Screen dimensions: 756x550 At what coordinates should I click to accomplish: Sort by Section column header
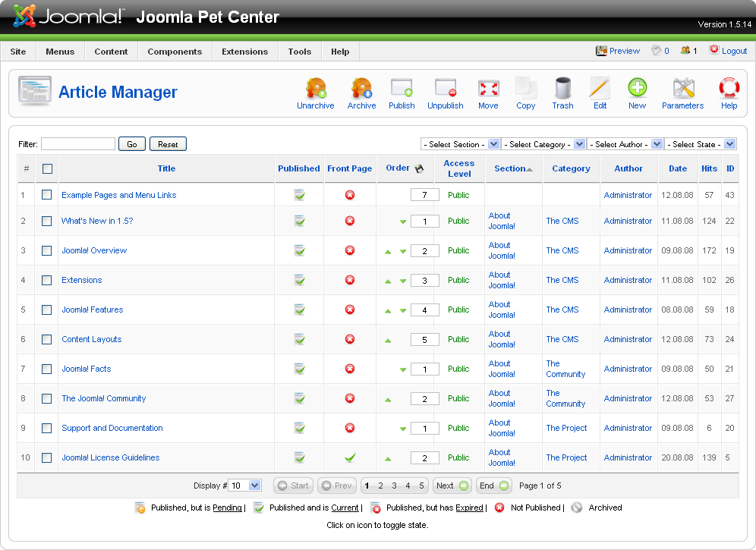(x=510, y=168)
